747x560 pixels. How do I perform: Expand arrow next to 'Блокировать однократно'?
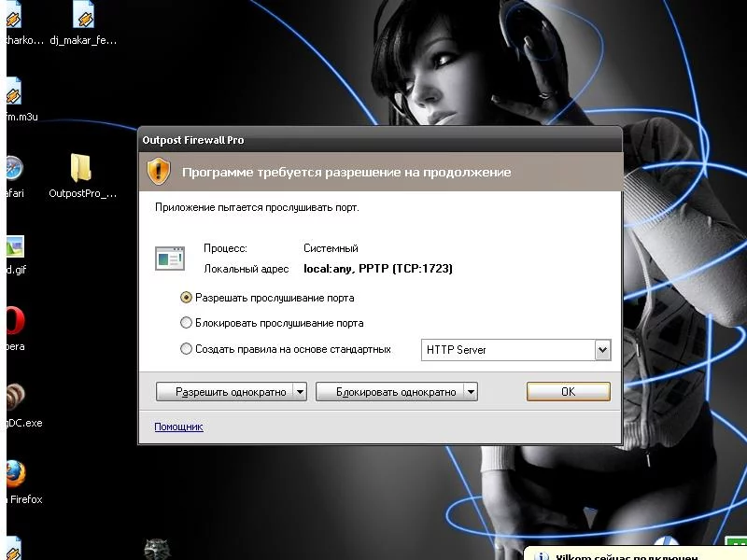click(471, 392)
